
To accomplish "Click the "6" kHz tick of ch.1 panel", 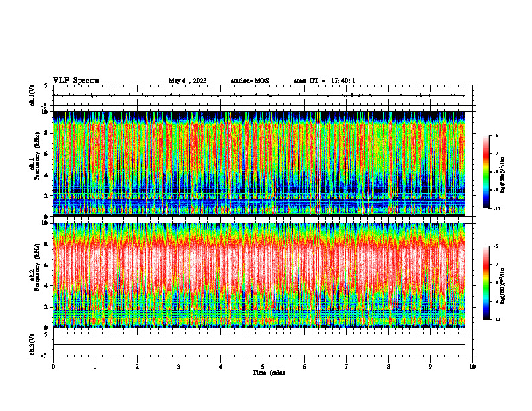I will click(x=46, y=154).
